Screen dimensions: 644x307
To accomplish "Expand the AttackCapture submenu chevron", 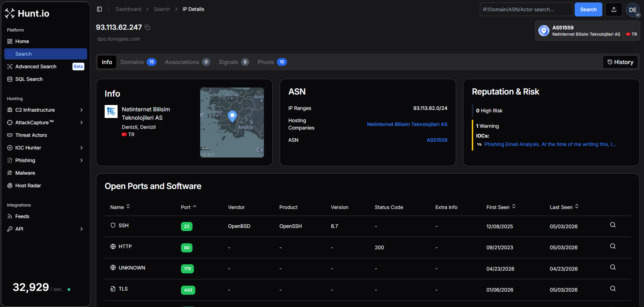I will (82, 123).
